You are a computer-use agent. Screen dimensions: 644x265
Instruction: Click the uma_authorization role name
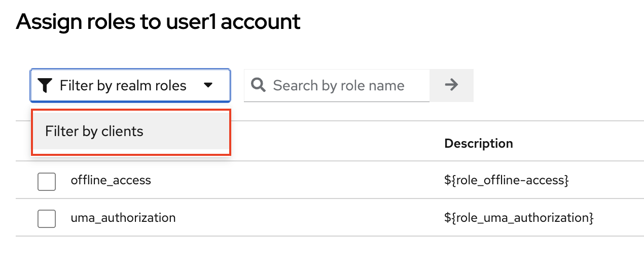[x=123, y=218]
